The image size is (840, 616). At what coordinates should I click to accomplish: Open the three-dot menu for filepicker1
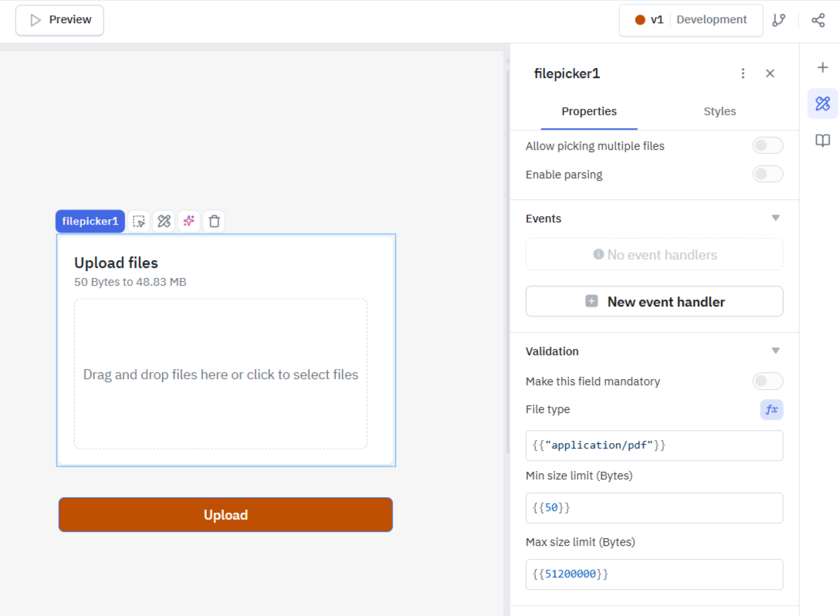point(743,73)
